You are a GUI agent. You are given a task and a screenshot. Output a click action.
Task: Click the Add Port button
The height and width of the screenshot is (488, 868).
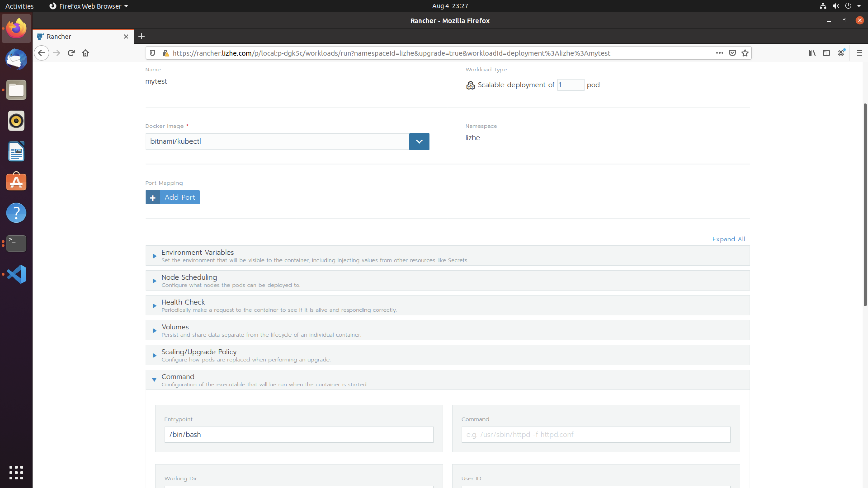172,197
